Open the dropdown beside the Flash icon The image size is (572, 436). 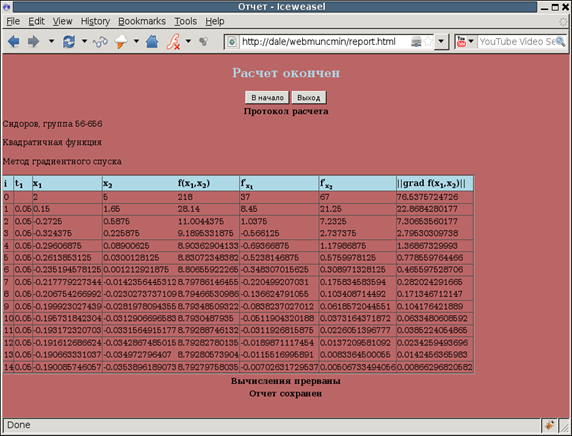tap(188, 41)
